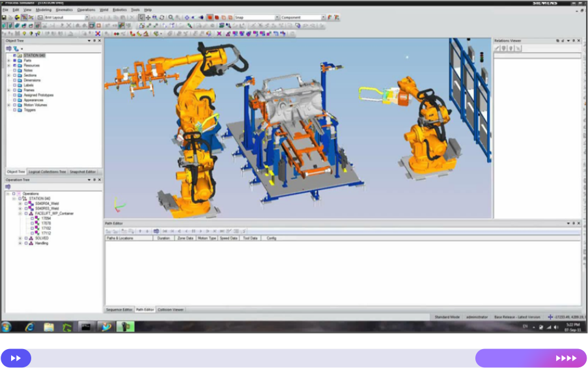Select the Pan view tool icon
The image size is (588, 368).
pyautogui.click(x=148, y=18)
